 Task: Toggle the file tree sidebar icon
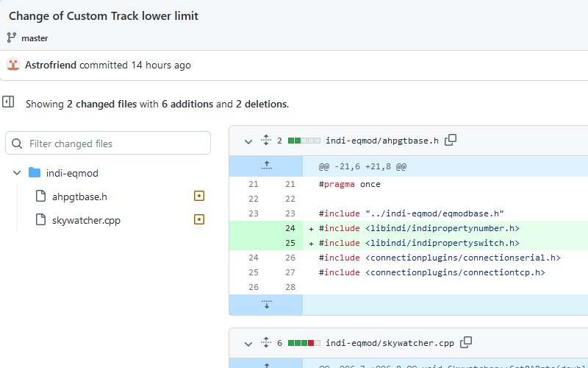8,102
